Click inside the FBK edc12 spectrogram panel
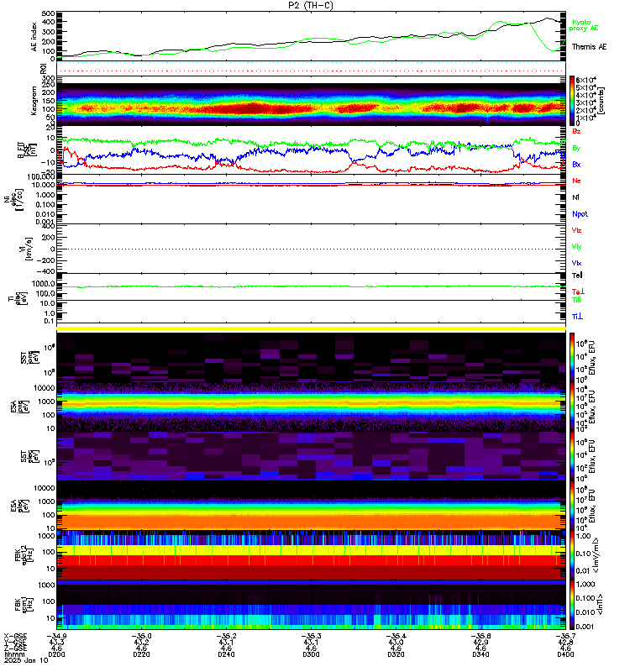Viewport: 630px width, 672px height. point(311,555)
